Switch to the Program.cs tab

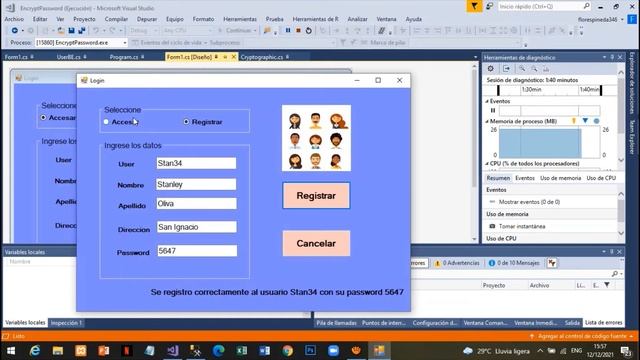point(124,57)
